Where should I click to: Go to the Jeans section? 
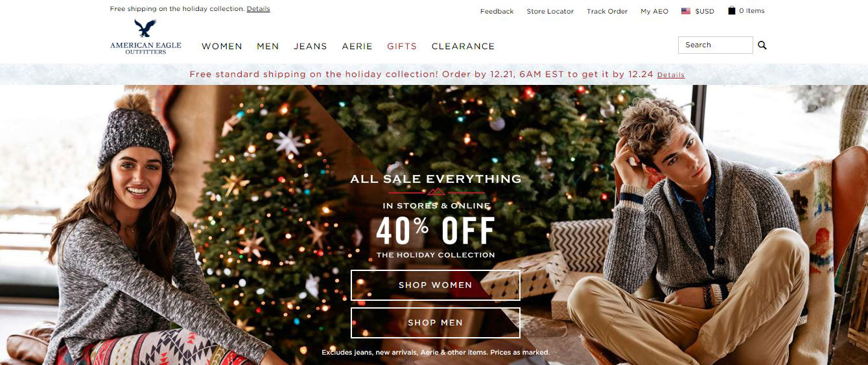pyautogui.click(x=311, y=46)
